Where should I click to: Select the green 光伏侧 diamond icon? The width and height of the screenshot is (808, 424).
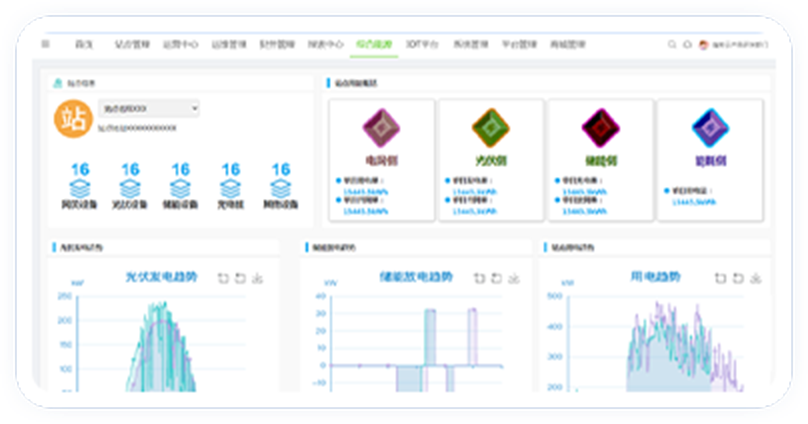pos(491,128)
